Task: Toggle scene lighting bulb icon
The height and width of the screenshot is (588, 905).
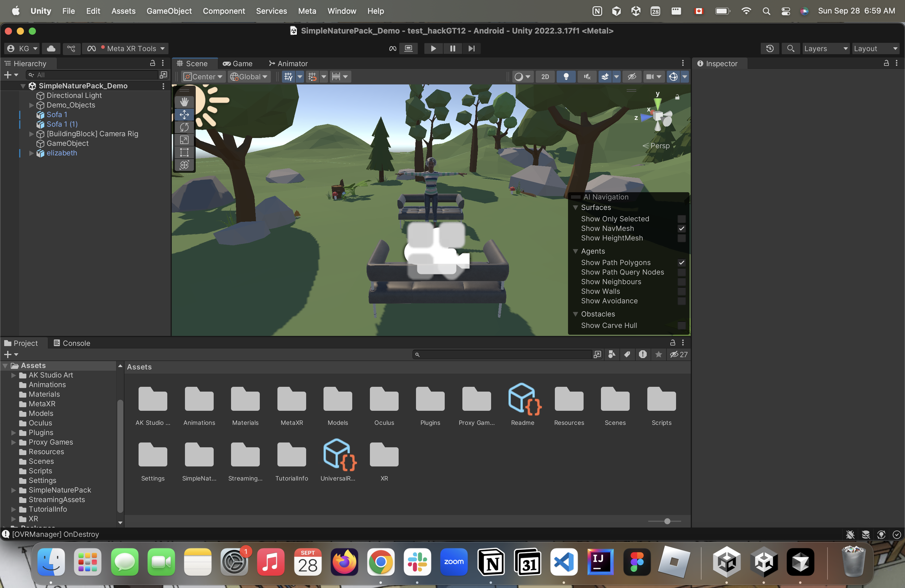Action: point(566,76)
